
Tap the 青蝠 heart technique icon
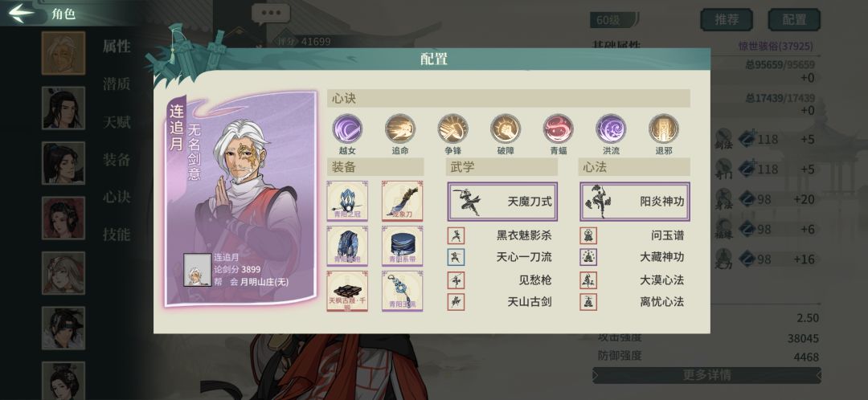(x=558, y=129)
